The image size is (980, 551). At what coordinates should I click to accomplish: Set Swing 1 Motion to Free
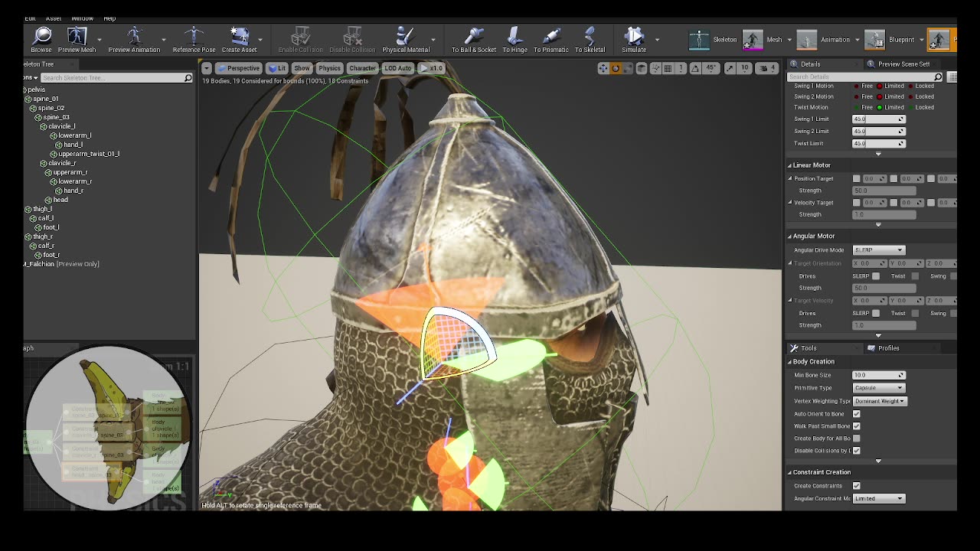click(x=857, y=86)
